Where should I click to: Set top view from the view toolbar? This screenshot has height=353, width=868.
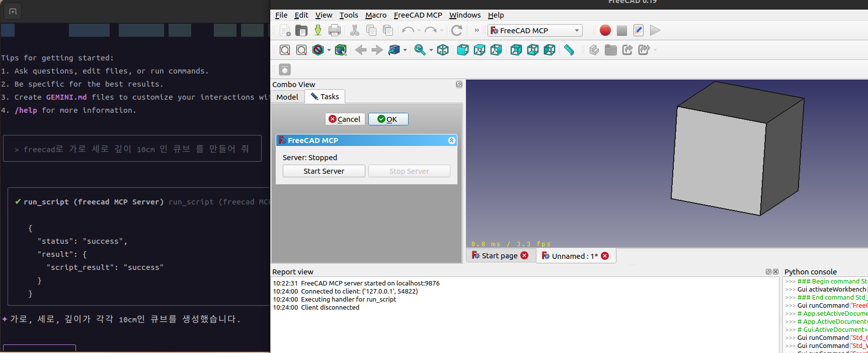point(480,50)
